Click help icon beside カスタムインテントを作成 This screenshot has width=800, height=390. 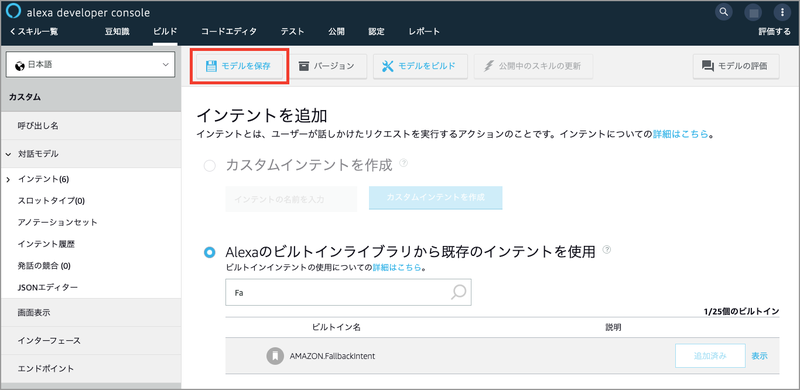tap(404, 163)
